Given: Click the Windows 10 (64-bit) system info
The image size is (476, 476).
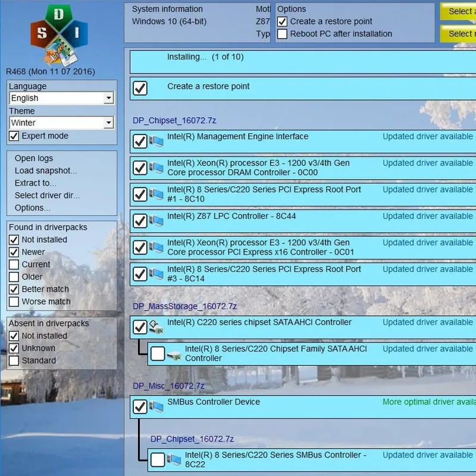Looking at the screenshot, I should (x=169, y=21).
